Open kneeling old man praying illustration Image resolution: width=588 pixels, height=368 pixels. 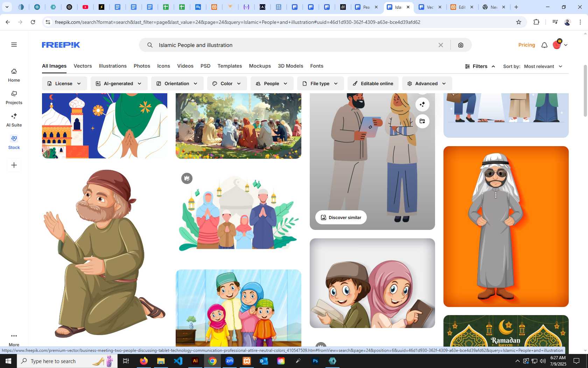(105, 253)
